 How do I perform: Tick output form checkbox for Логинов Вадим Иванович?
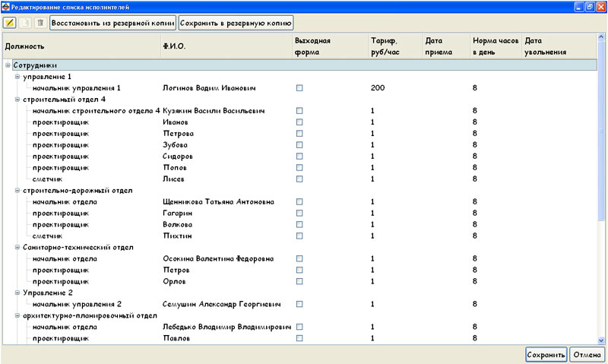pyautogui.click(x=299, y=88)
